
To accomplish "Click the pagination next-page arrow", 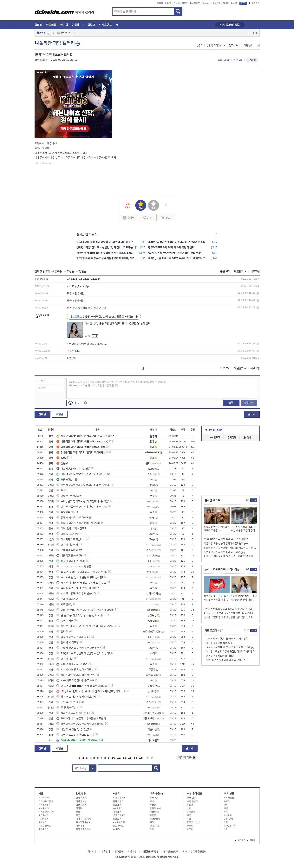I will [x=147, y=757].
